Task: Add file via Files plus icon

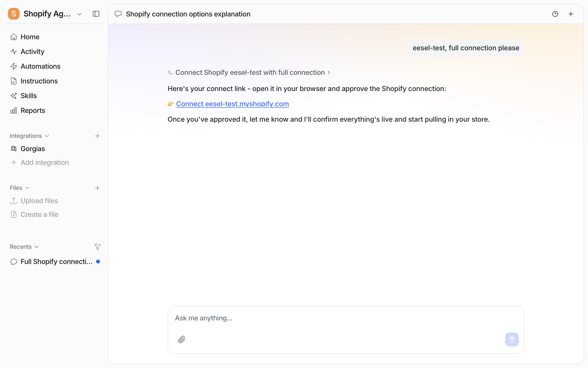Action: tap(98, 188)
